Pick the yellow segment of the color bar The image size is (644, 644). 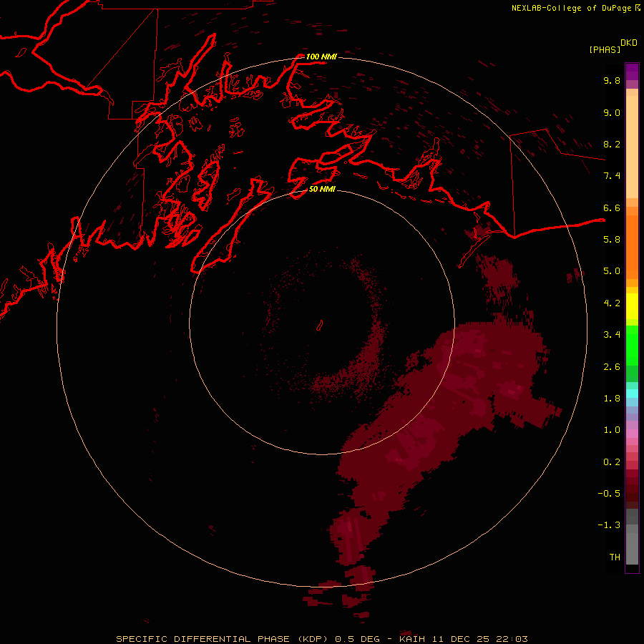pyautogui.click(x=632, y=306)
